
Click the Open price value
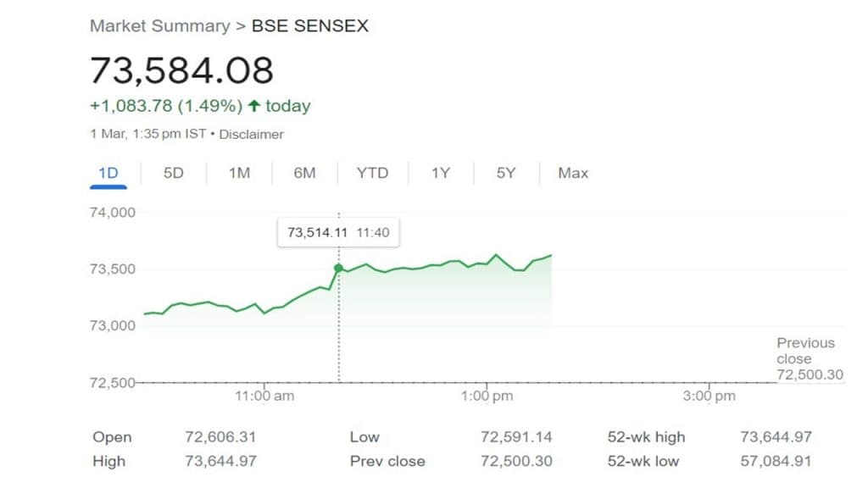click(x=220, y=437)
